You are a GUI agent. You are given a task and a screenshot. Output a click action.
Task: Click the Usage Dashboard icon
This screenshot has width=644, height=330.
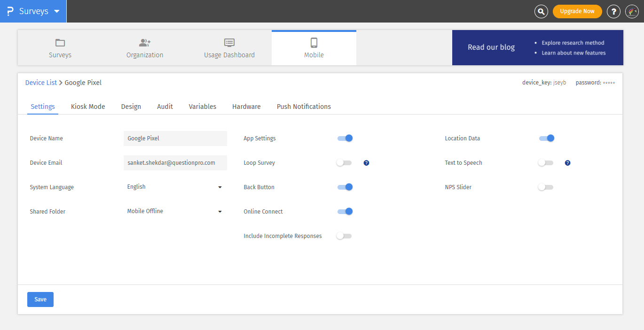click(229, 42)
